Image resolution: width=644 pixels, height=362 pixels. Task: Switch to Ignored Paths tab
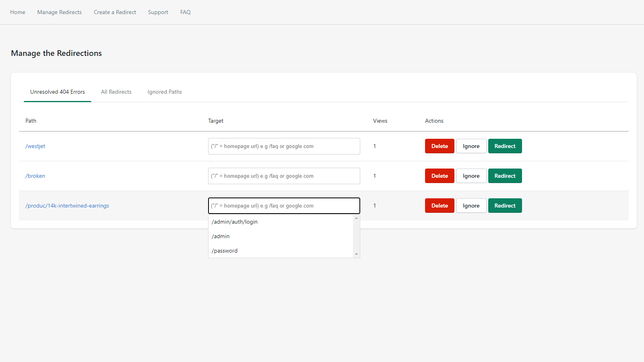click(165, 92)
